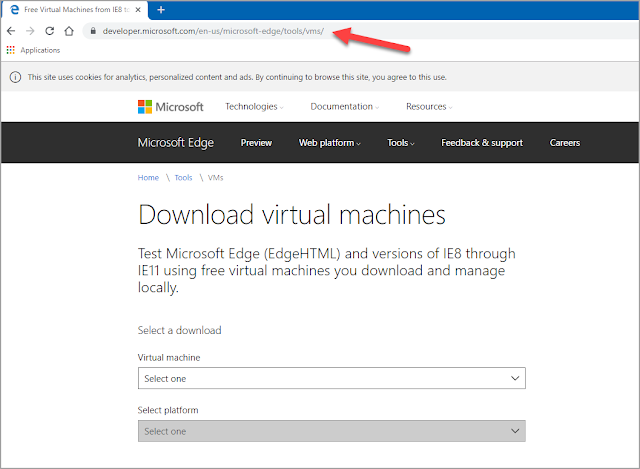
Task: Follow the Home breadcrumb link
Action: 148,178
